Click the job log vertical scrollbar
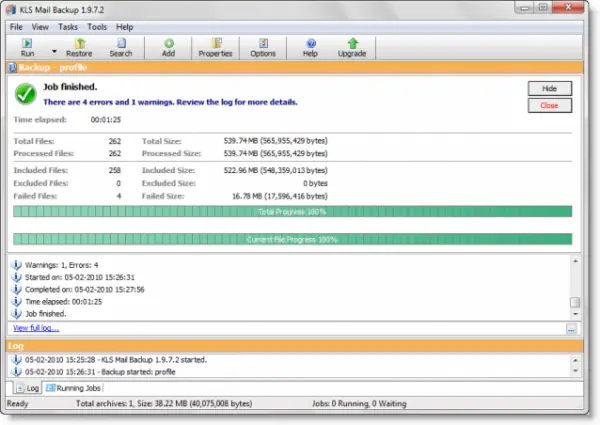 tap(574, 287)
